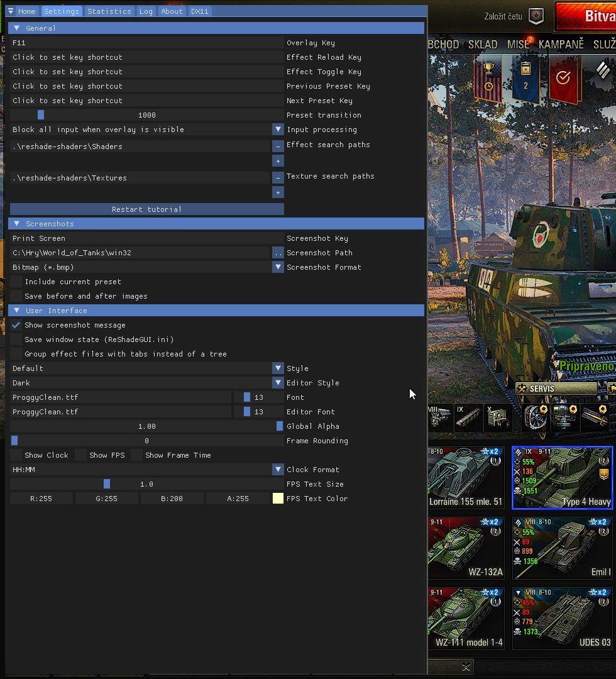The height and width of the screenshot is (679, 616).
Task: Select the ventilation fan equipment slot
Action: (x=536, y=416)
